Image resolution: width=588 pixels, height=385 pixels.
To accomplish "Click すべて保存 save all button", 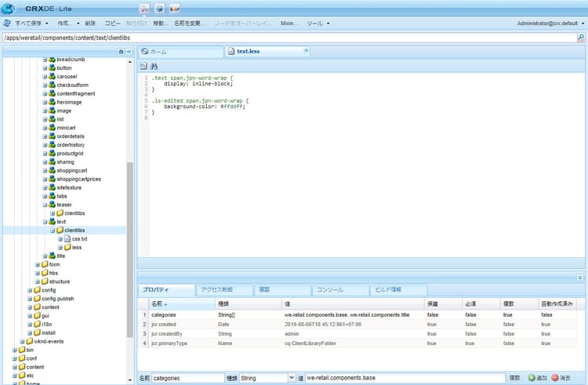I will 28,24.
